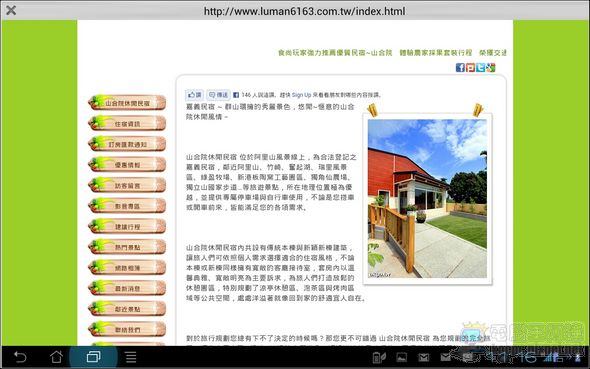The image size is (590, 369).
Task: Open the 聯絡我們 menu button
Action: tap(127, 330)
